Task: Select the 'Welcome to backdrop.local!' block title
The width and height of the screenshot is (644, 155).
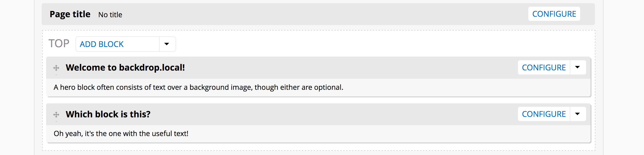Action: click(125, 68)
